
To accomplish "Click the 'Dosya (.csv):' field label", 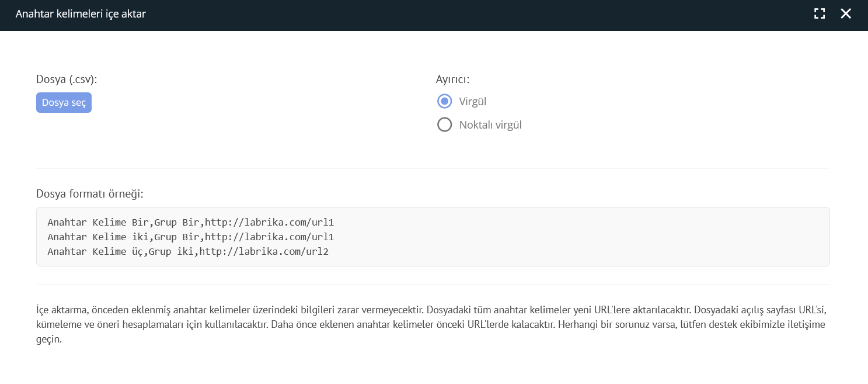I will point(67,79).
